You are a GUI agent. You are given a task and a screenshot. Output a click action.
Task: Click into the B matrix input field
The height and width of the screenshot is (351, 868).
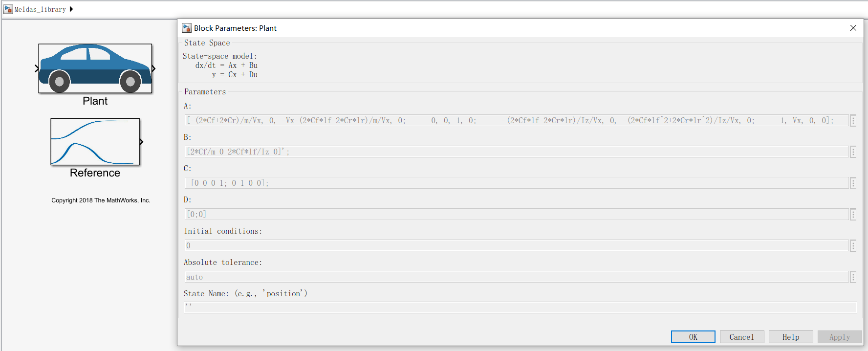(x=517, y=152)
